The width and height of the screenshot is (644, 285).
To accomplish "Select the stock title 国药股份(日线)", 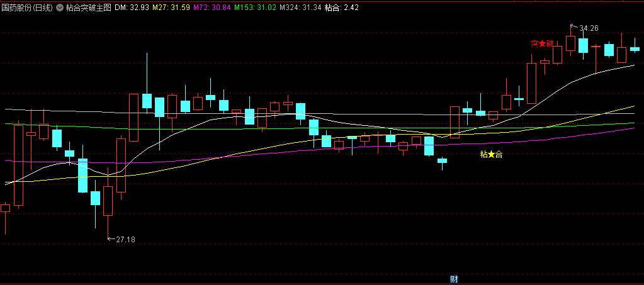I will (x=27, y=8).
